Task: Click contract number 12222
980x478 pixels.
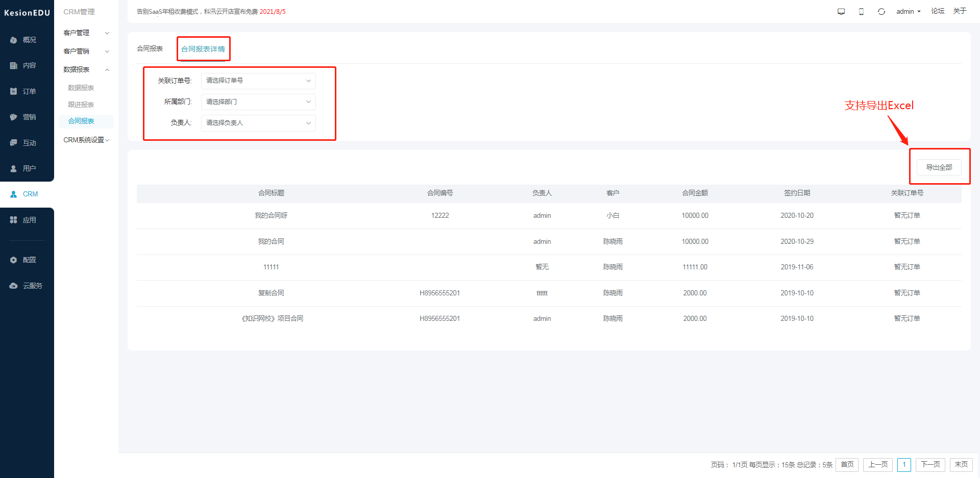Action: [x=440, y=216]
